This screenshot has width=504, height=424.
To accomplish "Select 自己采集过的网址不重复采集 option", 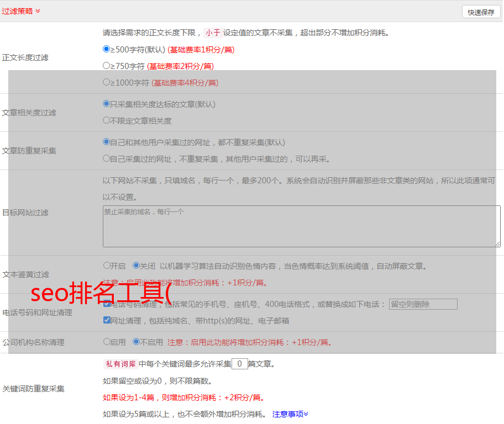I will 106,158.
